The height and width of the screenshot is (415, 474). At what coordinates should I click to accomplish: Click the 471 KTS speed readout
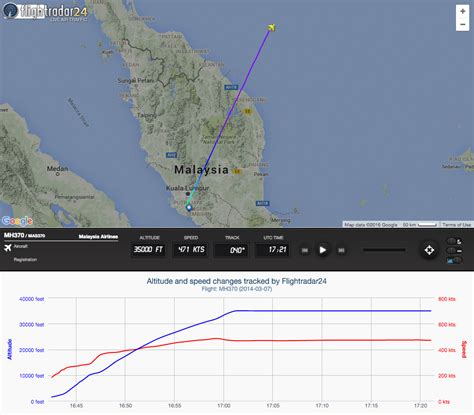tap(191, 249)
